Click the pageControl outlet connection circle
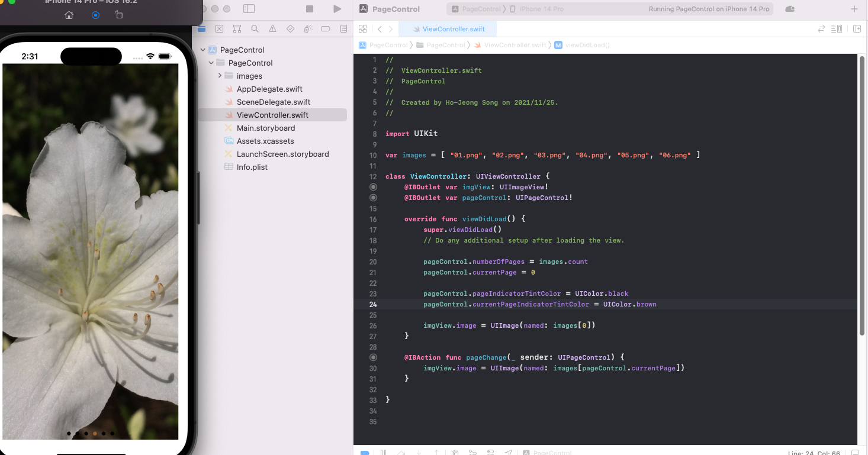The width and height of the screenshot is (868, 455). pos(373,198)
